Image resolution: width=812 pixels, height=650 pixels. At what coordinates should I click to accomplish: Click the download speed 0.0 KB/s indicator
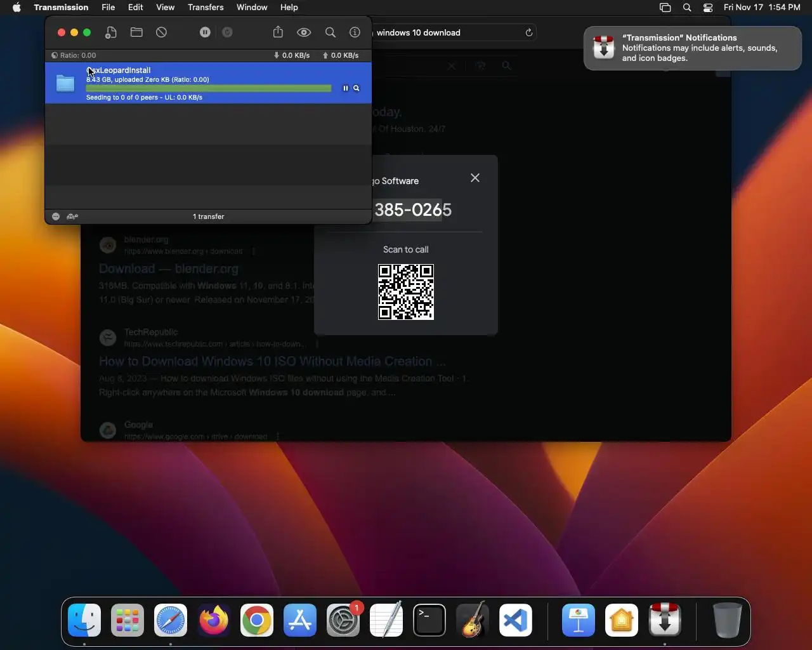292,55
